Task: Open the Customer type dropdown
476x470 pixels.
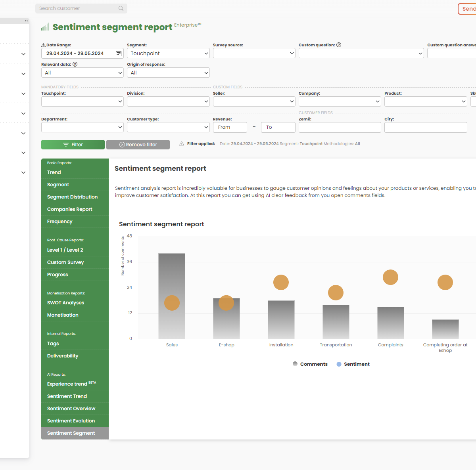Action: pyautogui.click(x=168, y=127)
